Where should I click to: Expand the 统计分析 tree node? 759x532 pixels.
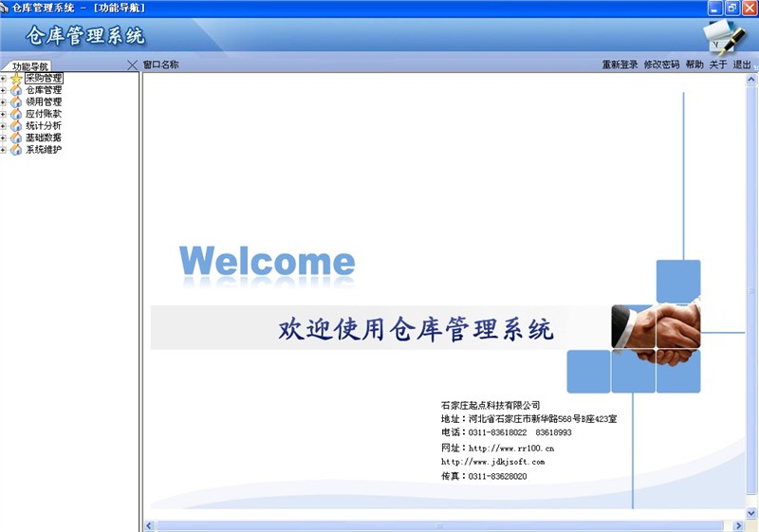tap(3, 126)
